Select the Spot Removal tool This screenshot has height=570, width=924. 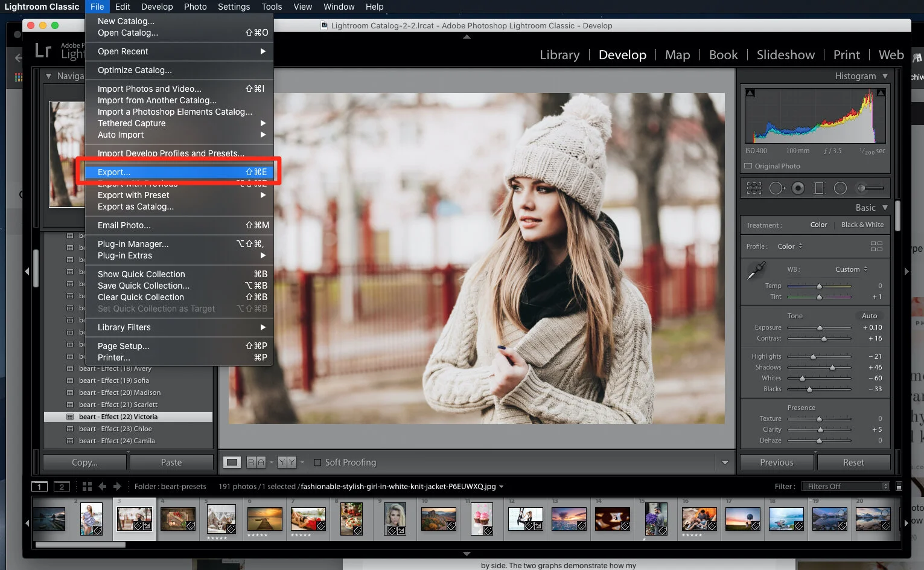(777, 188)
